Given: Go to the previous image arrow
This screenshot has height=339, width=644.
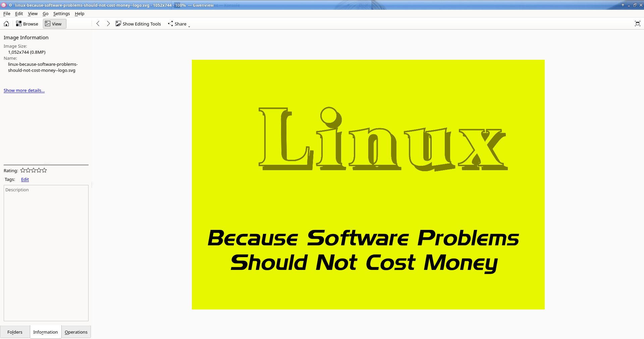Looking at the screenshot, I should 98,23.
